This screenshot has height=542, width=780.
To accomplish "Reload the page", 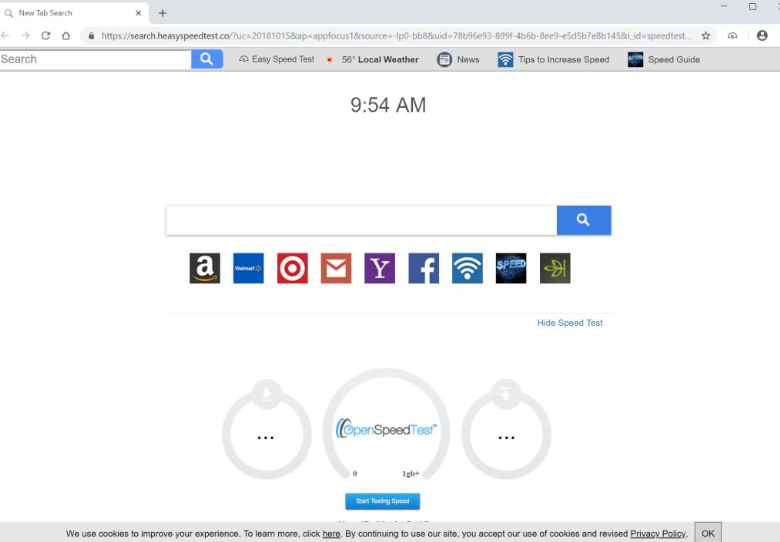I will (x=46, y=35).
